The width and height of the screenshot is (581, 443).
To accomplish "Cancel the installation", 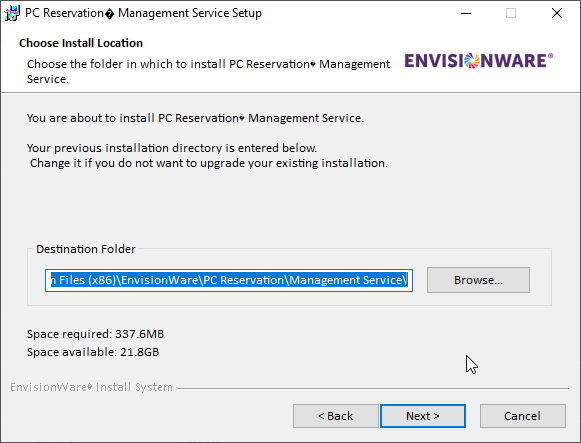I will click(x=522, y=416).
